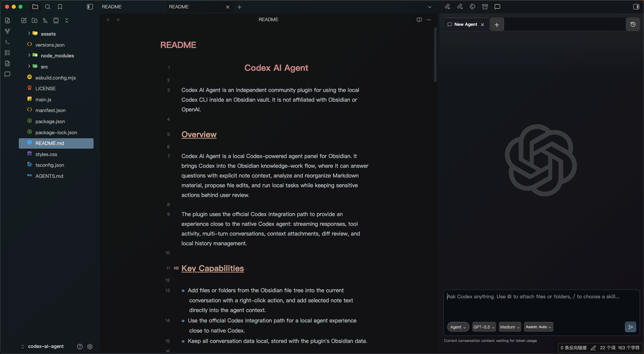Viewport: 644px width, 354px height.
Task: Click the Key Capabilities heading link
Action: tap(213, 268)
